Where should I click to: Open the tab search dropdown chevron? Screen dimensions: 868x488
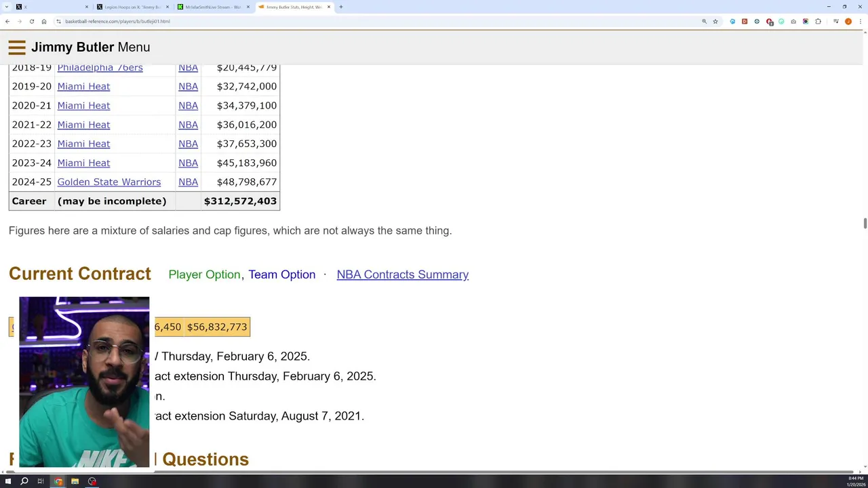[7, 7]
